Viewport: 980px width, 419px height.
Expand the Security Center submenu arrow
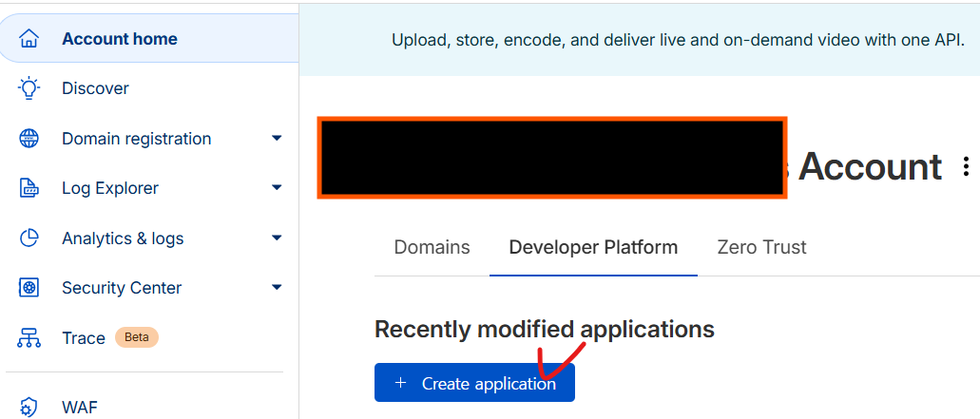(277, 287)
